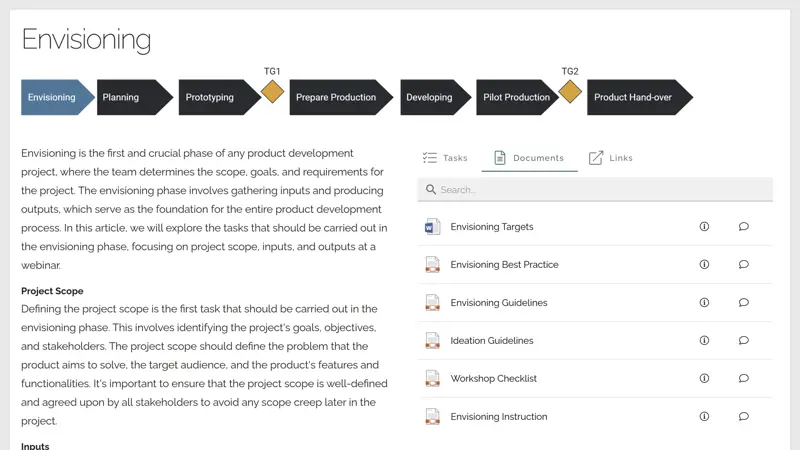Click the search magnifier icon
Viewport: 800px width, 450px height.
point(431,189)
